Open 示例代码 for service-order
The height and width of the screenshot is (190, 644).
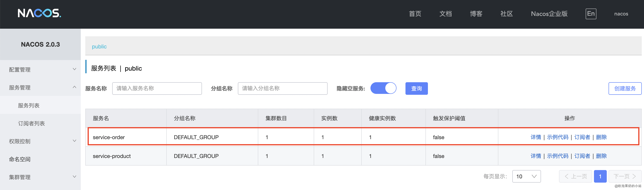[558, 137]
